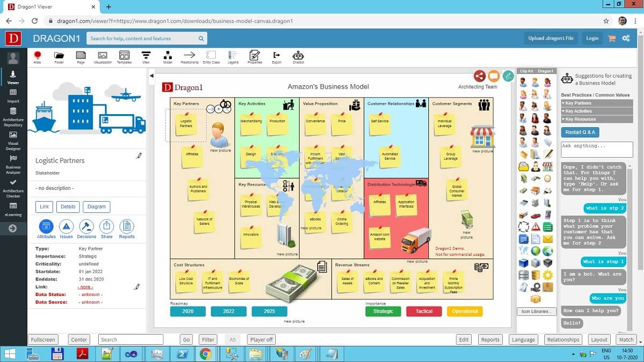The height and width of the screenshot is (362, 644).
Task: Open the Language menu button
Action: 523,339
